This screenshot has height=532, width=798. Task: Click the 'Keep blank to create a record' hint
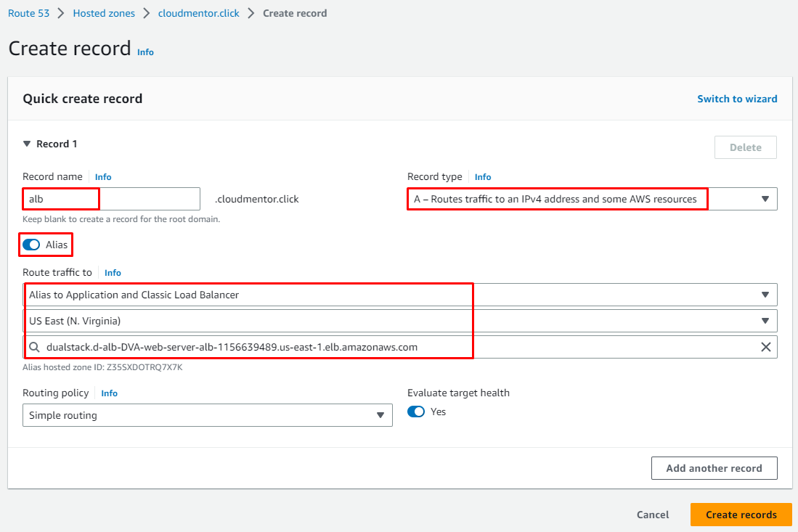pyautogui.click(x=121, y=219)
